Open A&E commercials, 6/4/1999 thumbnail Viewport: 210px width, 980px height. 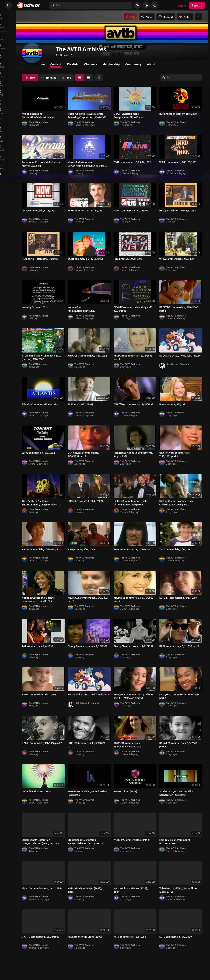[x=43, y=631]
